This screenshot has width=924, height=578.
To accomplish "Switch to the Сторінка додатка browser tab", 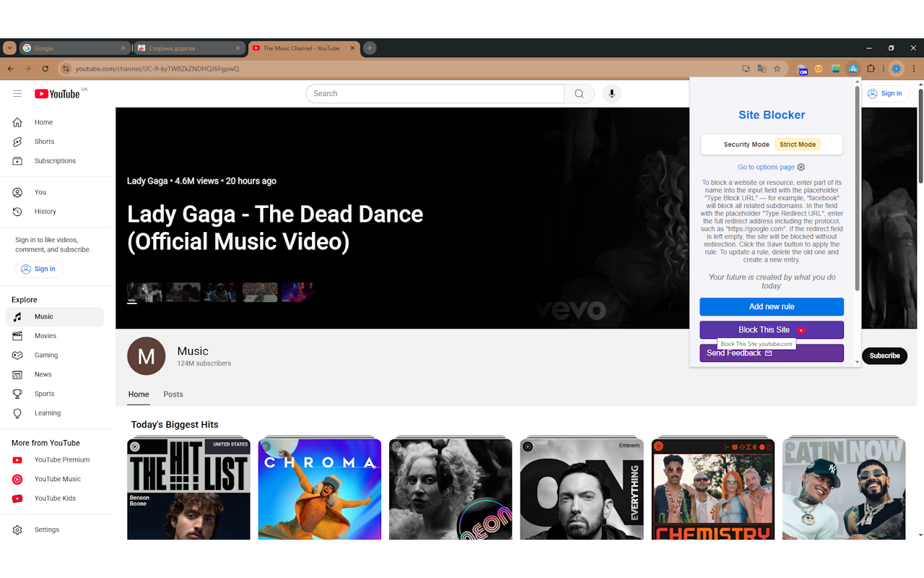I will point(189,48).
